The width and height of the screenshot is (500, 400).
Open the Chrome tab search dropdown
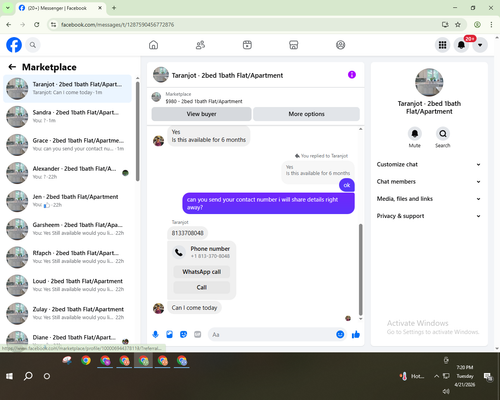pyautogui.click(x=7, y=8)
